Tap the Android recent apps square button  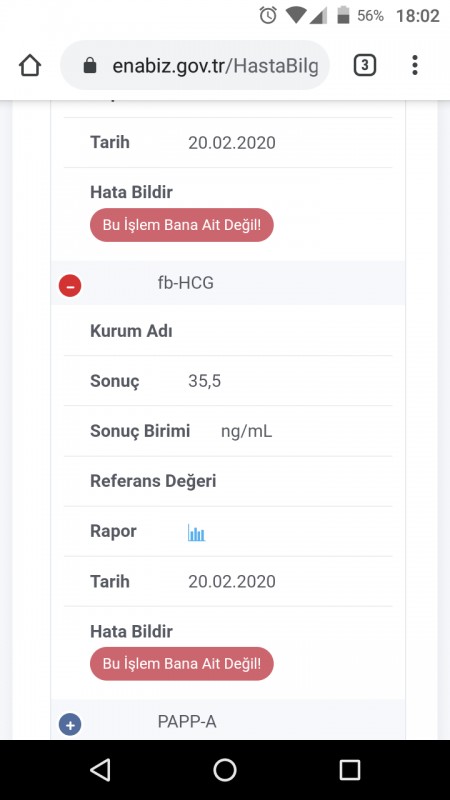[350, 769]
